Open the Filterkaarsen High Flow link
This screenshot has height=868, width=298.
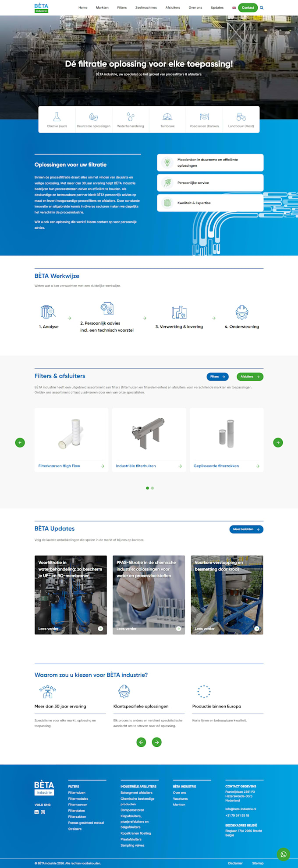coord(59,466)
